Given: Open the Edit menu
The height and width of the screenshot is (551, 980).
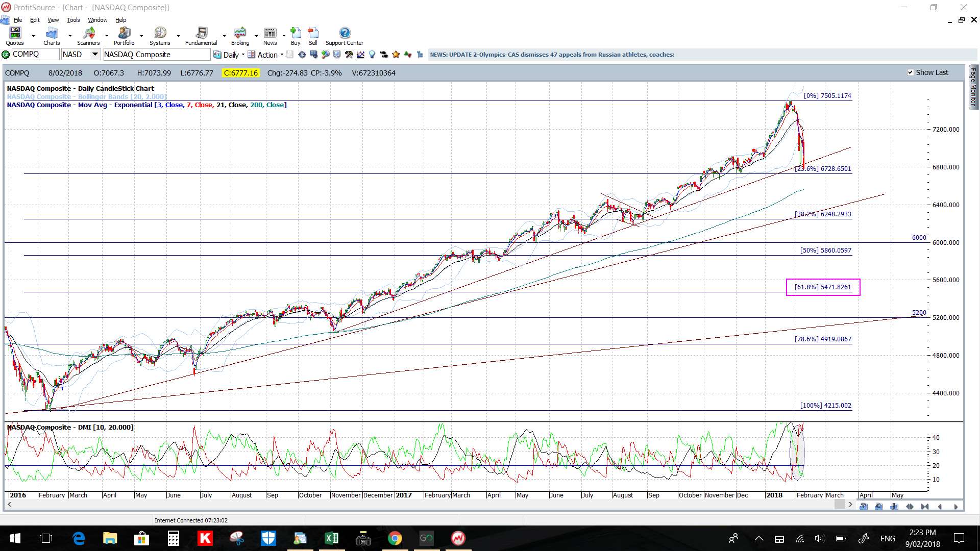Looking at the screenshot, I should click(x=35, y=20).
